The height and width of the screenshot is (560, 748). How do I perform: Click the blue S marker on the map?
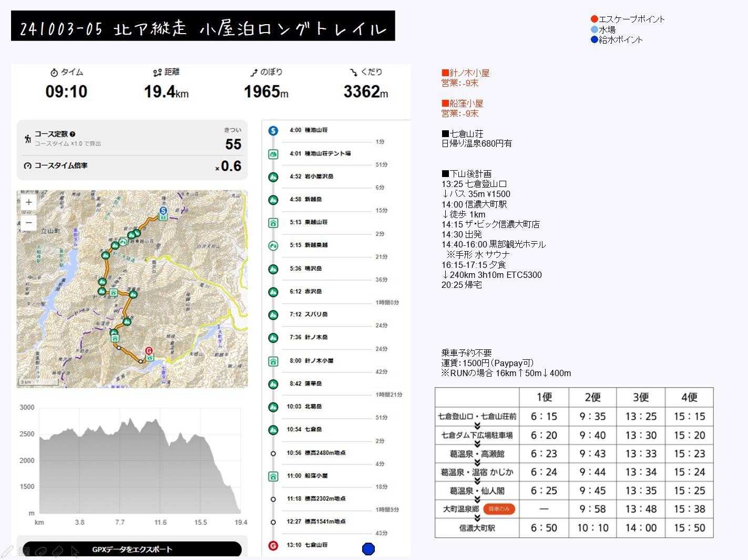pos(163,210)
